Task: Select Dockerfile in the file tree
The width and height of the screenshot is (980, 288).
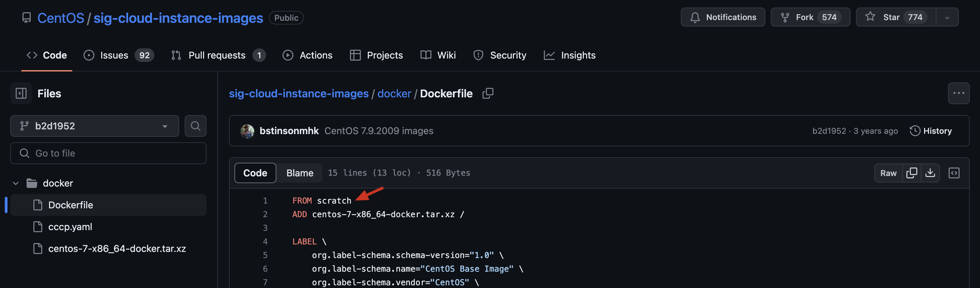Action: tap(108, 205)
